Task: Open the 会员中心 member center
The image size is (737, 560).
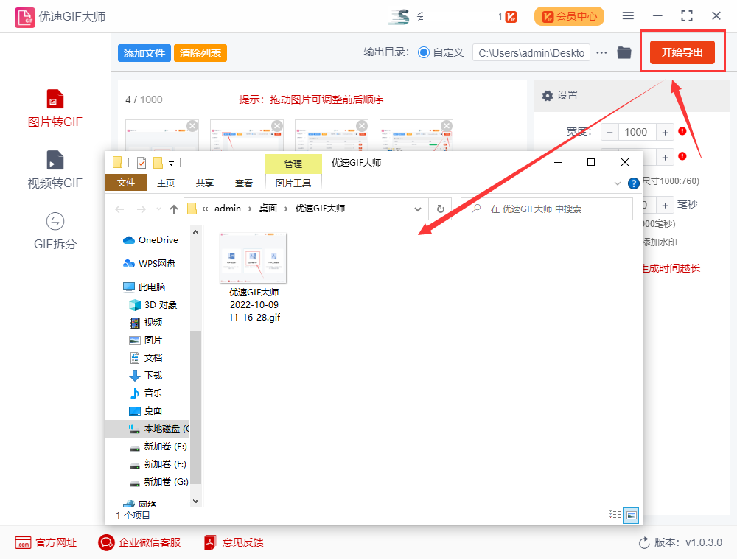Action: tap(569, 16)
